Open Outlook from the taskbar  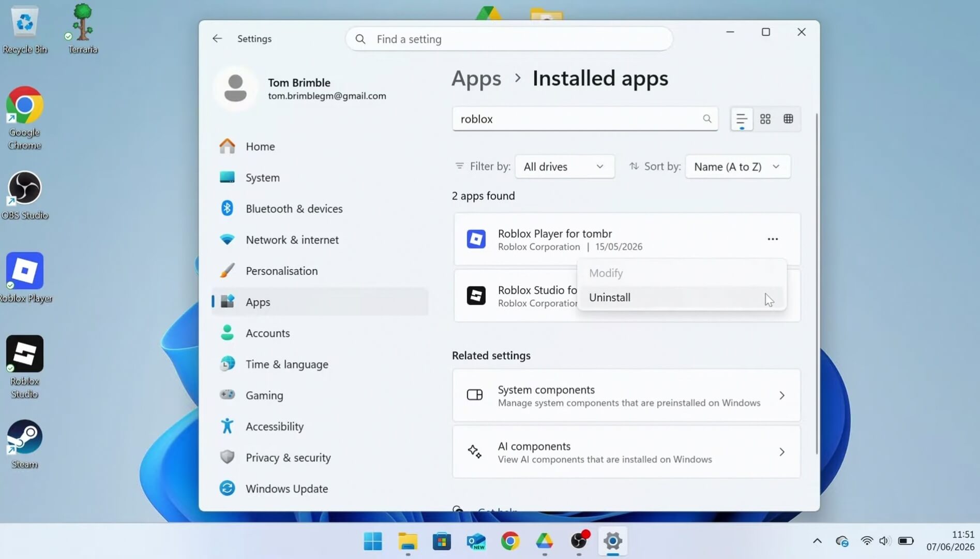(x=476, y=541)
